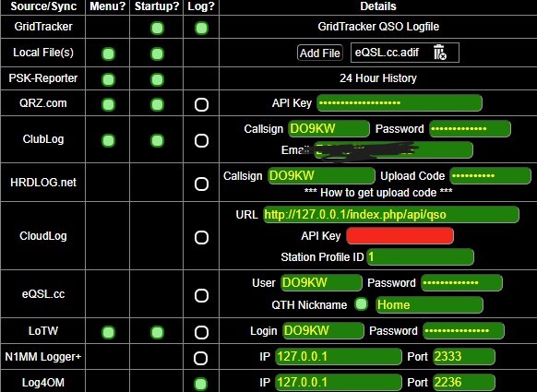This screenshot has width=537, height=392.
Task: Click the Menu? column header
Action: (108, 6)
